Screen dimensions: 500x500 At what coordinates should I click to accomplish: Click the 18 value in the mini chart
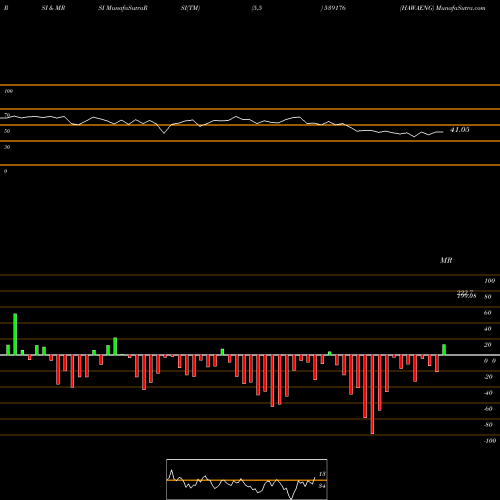[x=322, y=474]
